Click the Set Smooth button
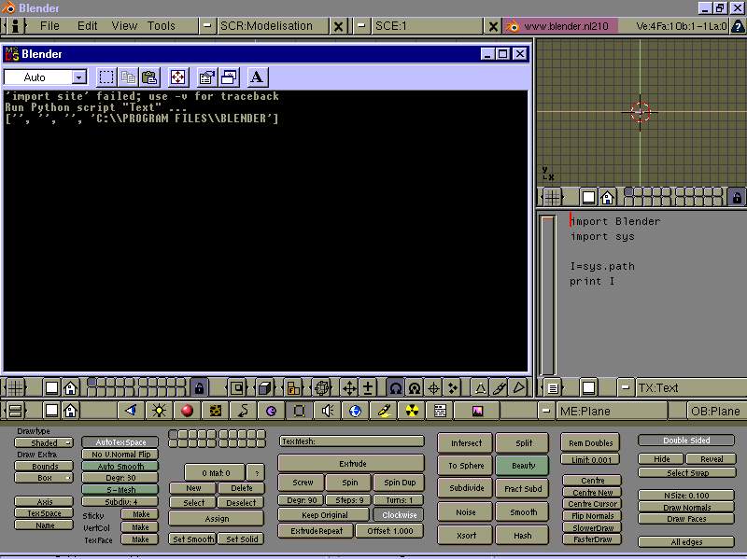The width and height of the screenshot is (747, 560). coord(193,539)
